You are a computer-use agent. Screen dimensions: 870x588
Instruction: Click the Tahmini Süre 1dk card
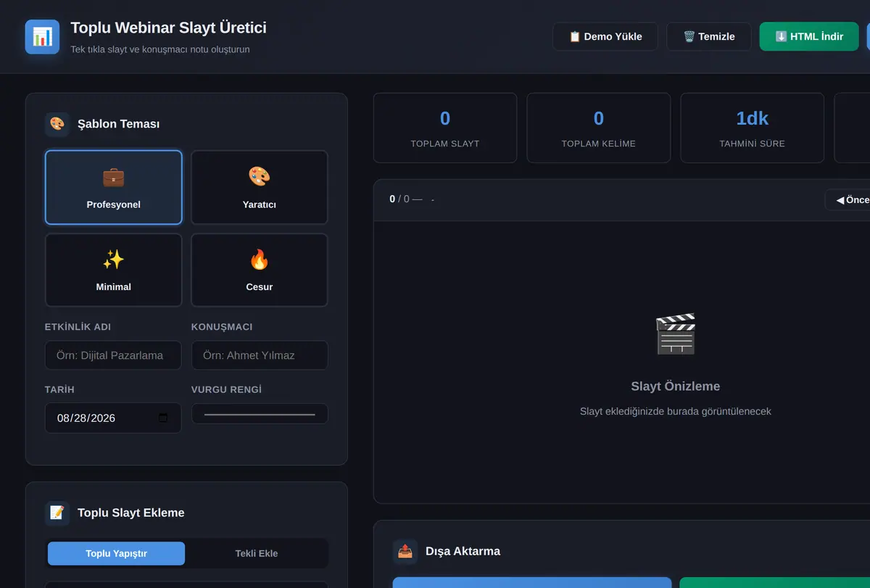[753, 128]
